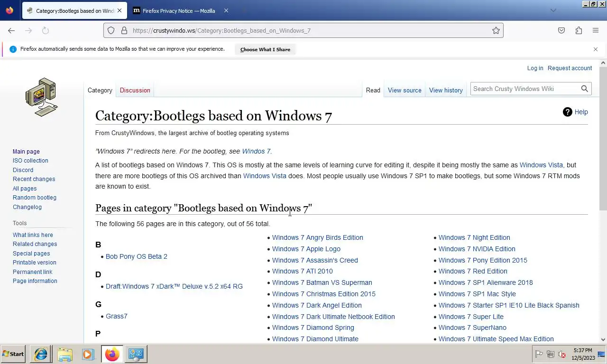Image resolution: width=607 pixels, height=364 pixels.
Task: Open Draft:Windows 7 xDark Deluxe link
Action: [174, 286]
